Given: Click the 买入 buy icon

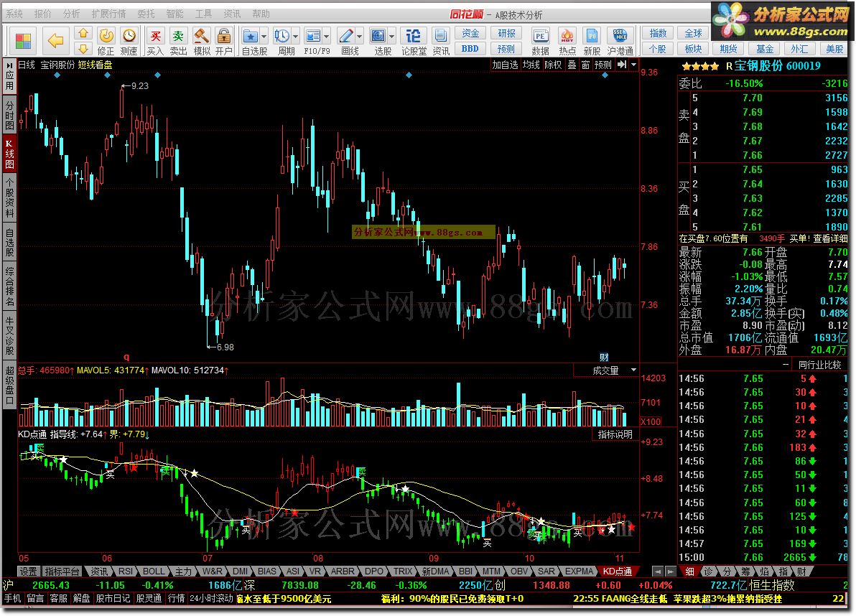Looking at the screenshot, I should (156, 42).
